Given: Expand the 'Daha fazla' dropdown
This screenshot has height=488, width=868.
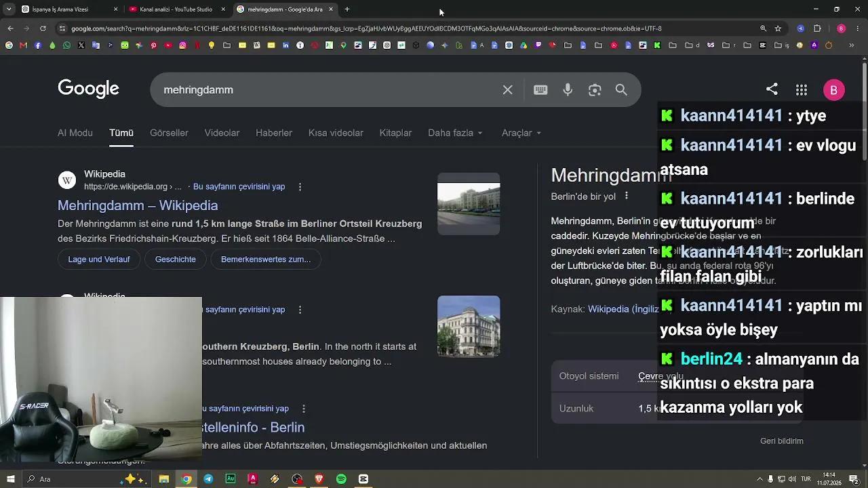Looking at the screenshot, I should 455,133.
